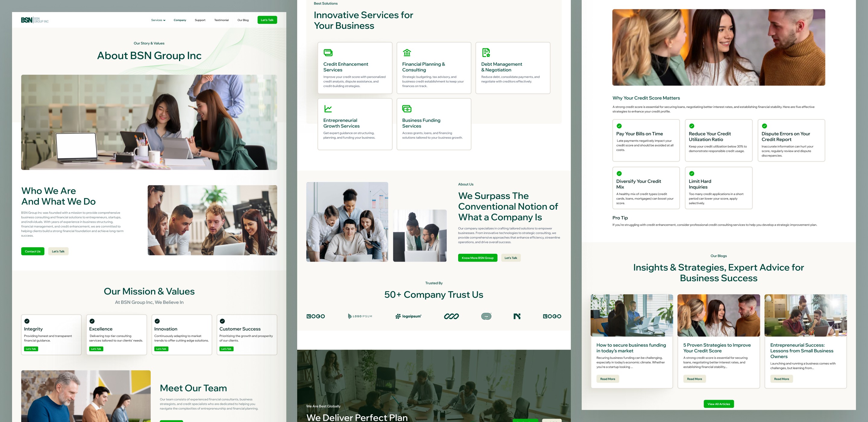The image size is (868, 422).
Task: Open the How to secure business funding thumbnail
Action: pyautogui.click(x=631, y=315)
